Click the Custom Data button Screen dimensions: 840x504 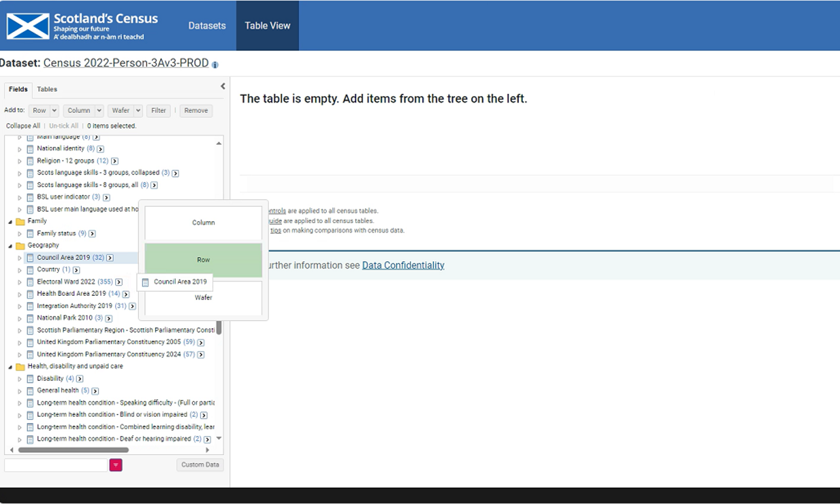coord(200,465)
